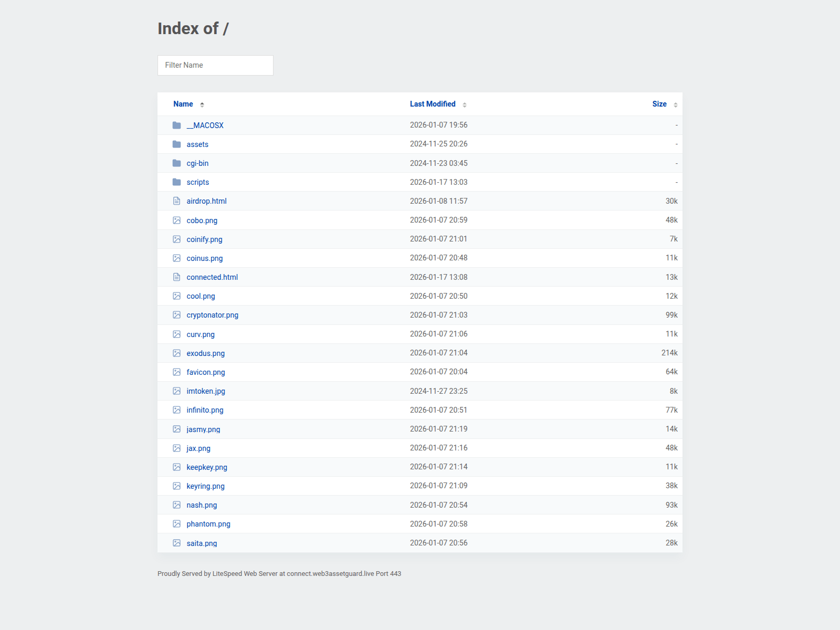The height and width of the screenshot is (630, 840).
Task: Click the keyring.png image icon
Action: [177, 486]
